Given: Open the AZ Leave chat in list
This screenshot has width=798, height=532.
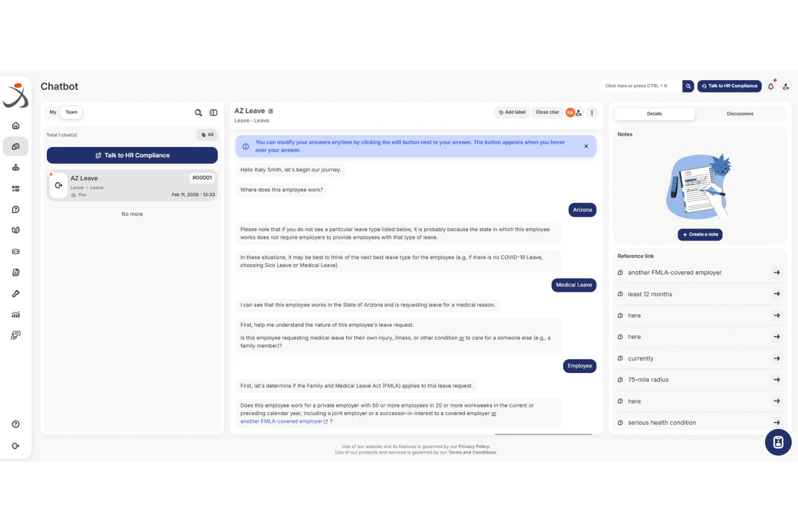Looking at the screenshot, I should point(132,185).
